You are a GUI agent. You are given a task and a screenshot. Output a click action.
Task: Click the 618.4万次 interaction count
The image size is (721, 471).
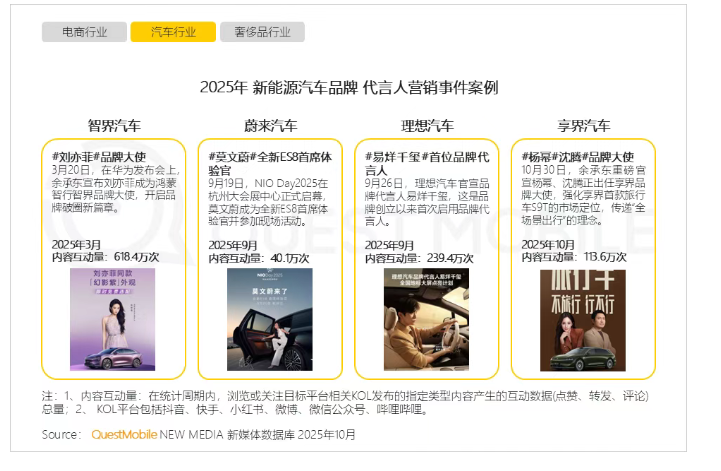click(x=141, y=257)
